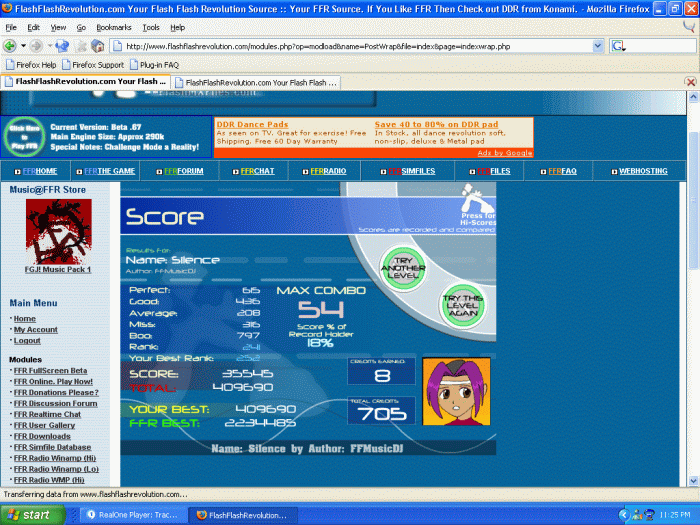
Task: Click the page vertical scrollbar down arrow
Action: coord(693,481)
